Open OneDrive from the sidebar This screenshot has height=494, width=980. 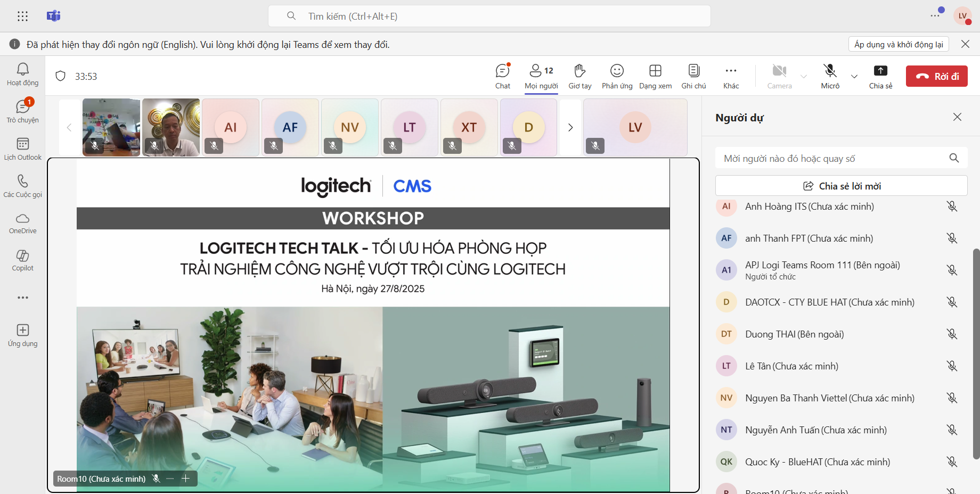click(x=22, y=223)
